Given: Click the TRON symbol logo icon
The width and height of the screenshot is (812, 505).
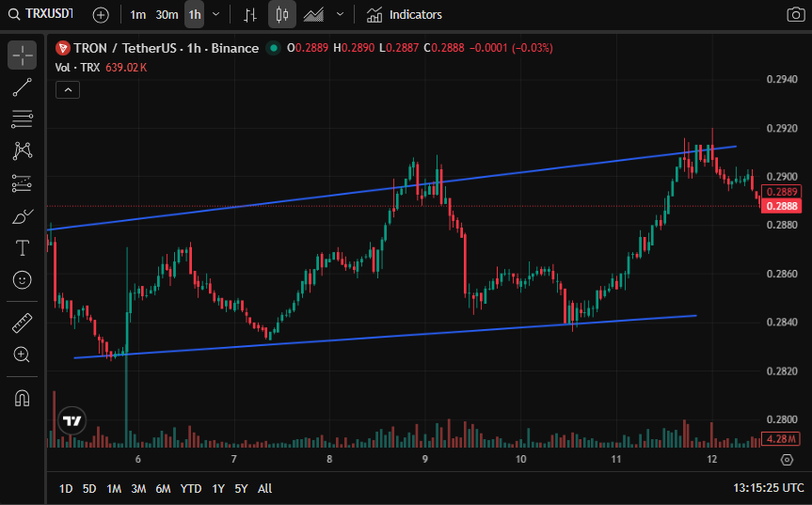Looking at the screenshot, I should click(63, 48).
